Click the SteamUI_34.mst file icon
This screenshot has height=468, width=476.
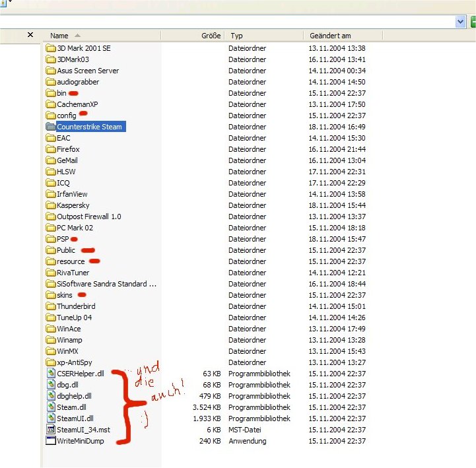51,430
